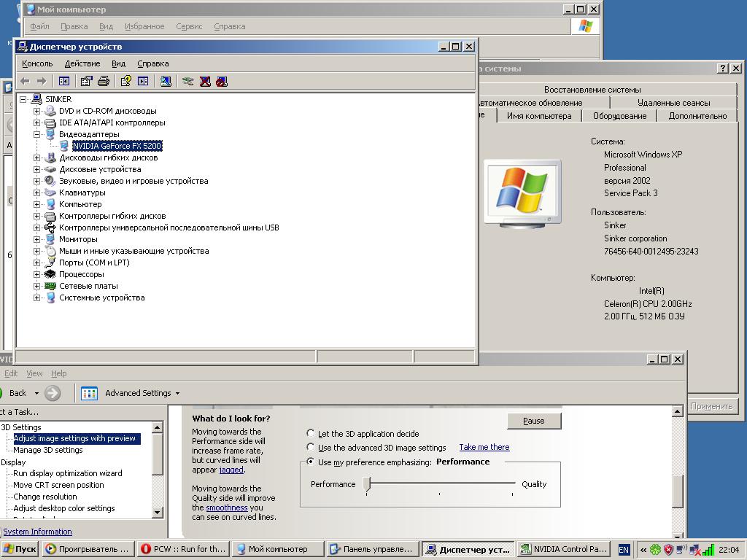Click the Take me there link
This screenshot has width=747, height=560.
click(484, 447)
